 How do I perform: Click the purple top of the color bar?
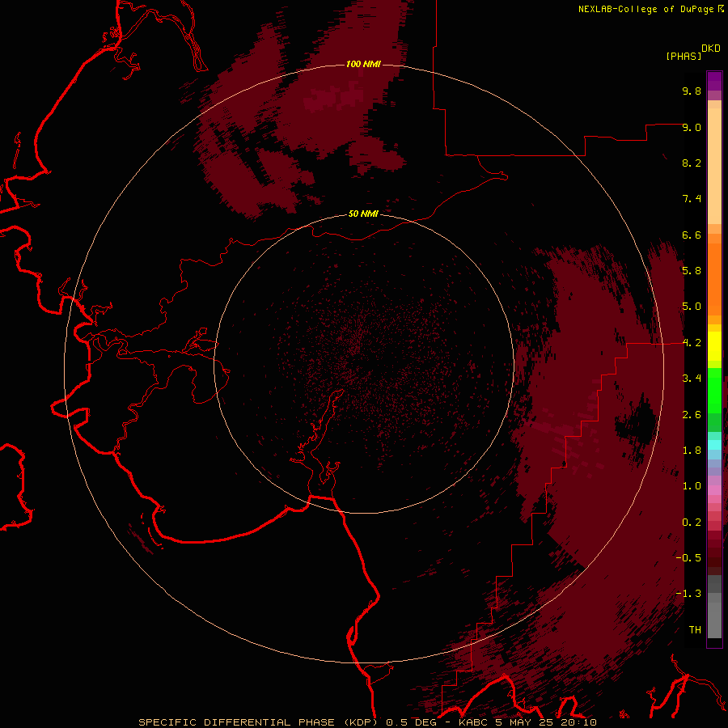(x=714, y=81)
